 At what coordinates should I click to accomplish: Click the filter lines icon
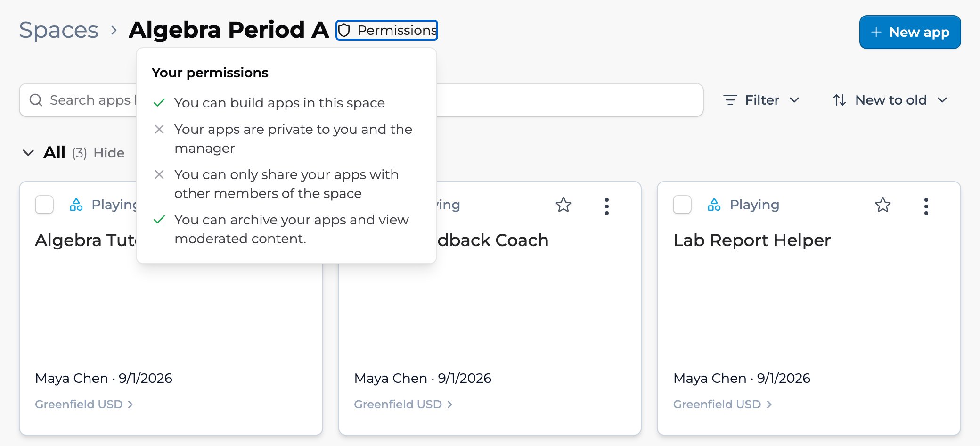pos(730,100)
